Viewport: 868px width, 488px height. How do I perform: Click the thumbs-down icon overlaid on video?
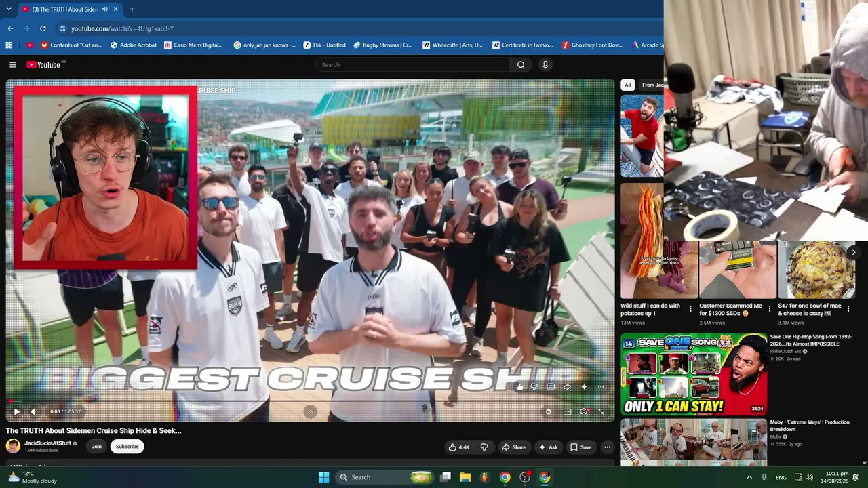[x=534, y=387]
